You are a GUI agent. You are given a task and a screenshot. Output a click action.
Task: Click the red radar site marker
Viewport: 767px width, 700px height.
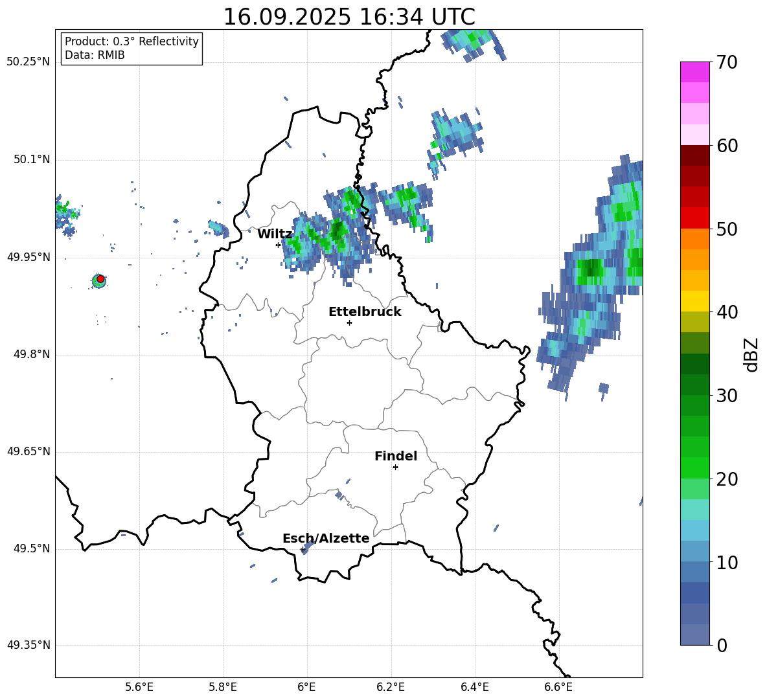pyautogui.click(x=100, y=278)
